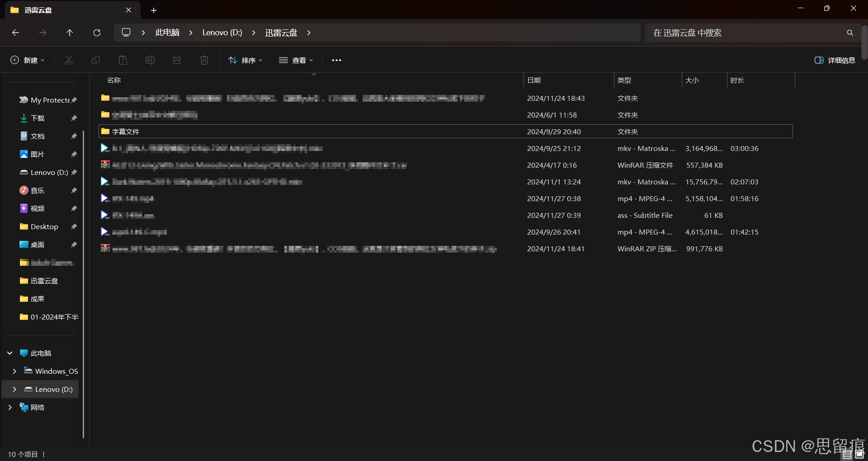
Task: Select the mkv file with duration 02:07:03
Action: [446, 182]
